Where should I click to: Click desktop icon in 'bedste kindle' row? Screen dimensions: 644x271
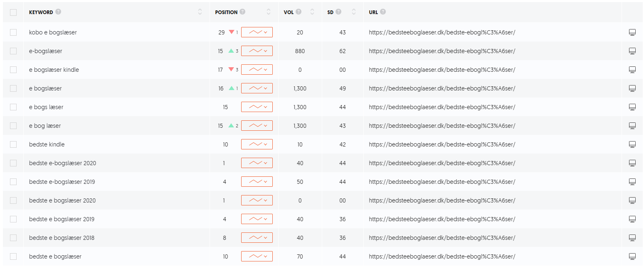(x=632, y=144)
